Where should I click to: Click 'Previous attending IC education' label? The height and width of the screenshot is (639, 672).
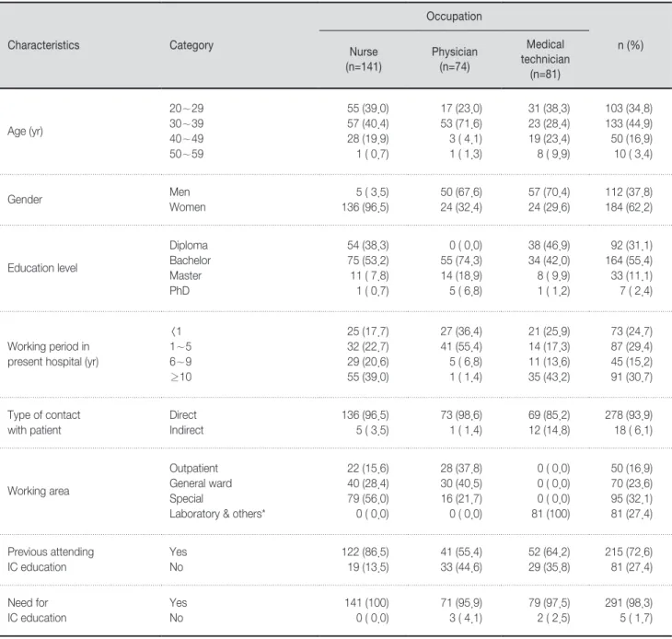51,559
